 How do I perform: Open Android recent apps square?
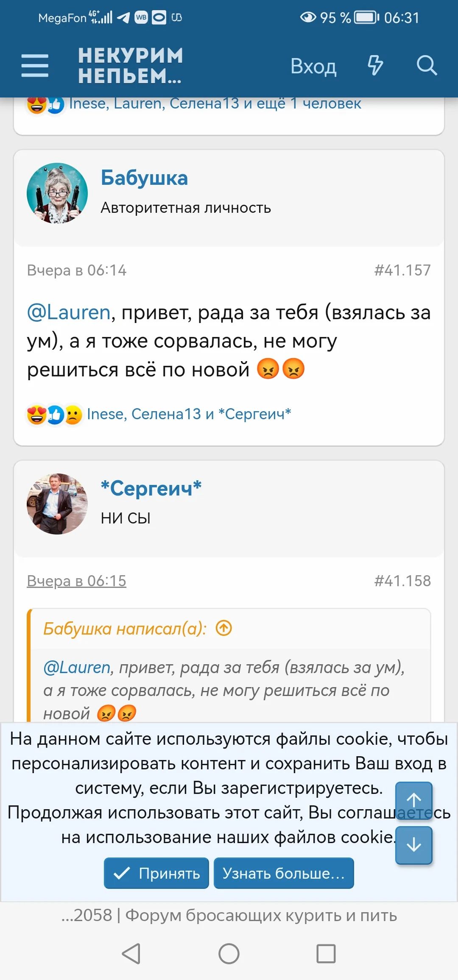pos(326,954)
